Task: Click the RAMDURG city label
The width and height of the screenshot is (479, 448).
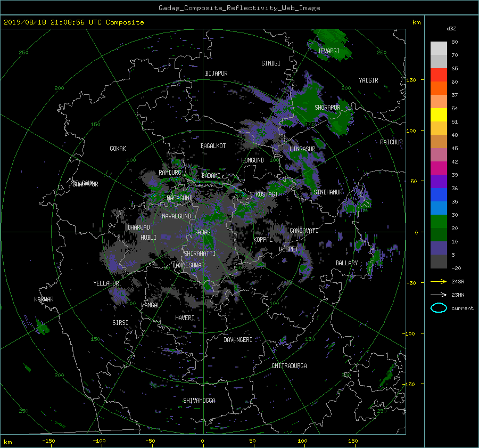Action: [170, 173]
